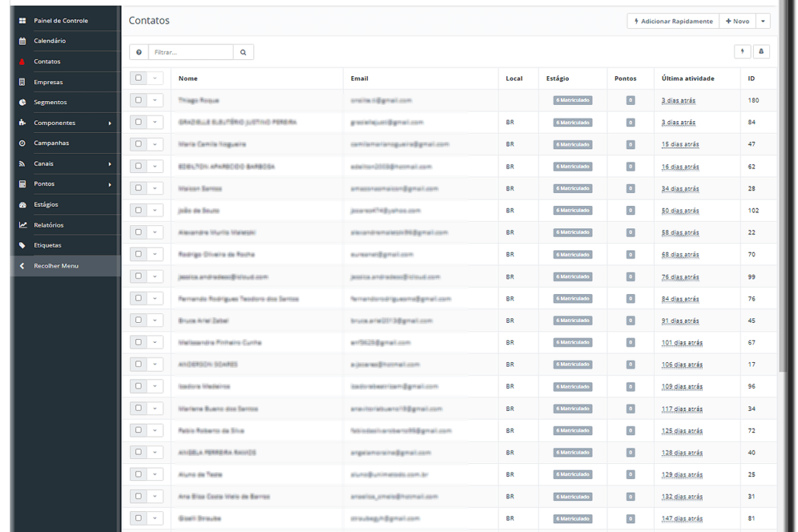Click the Novo button

pos(737,21)
